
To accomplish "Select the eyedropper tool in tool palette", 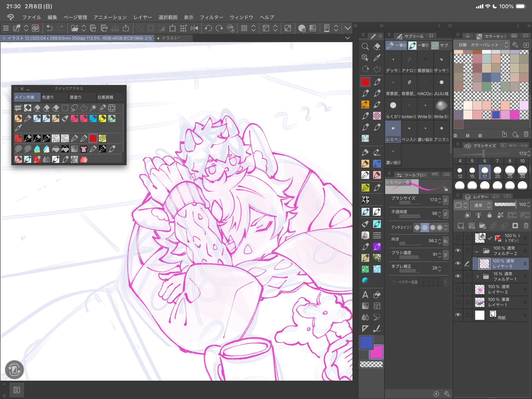I will 377,58.
